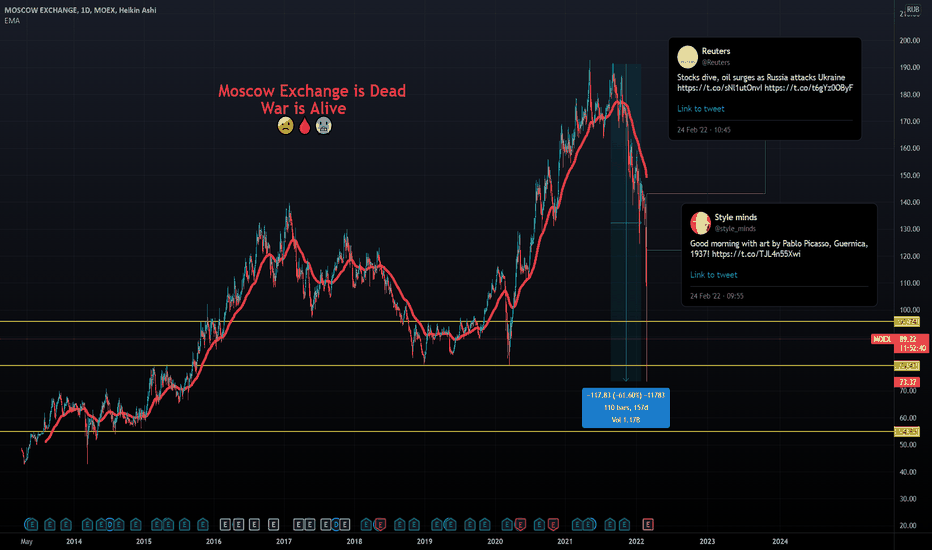932x550 pixels.
Task: Click the @style_minds handle text
Action: pos(735,228)
